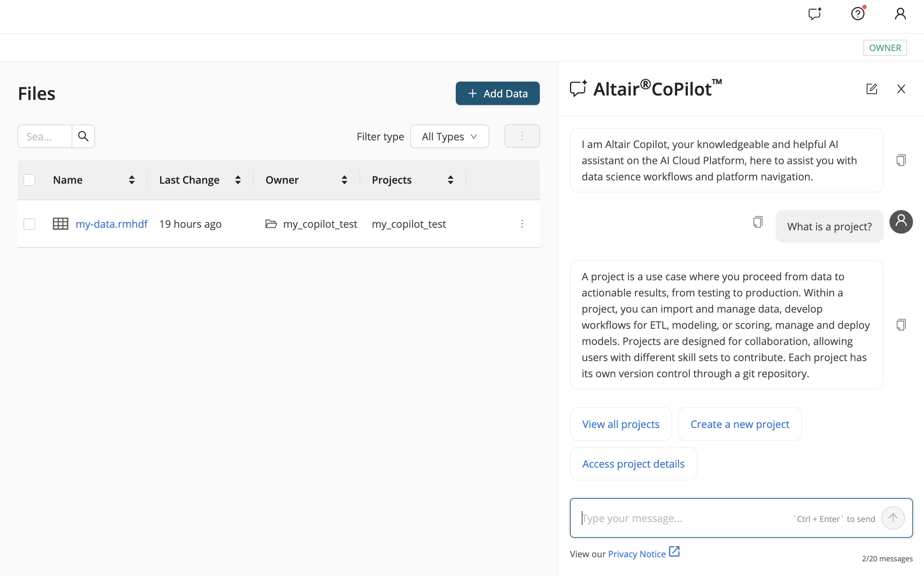The height and width of the screenshot is (576, 924).
Task: Check the checkbox for my-data.rmhdf row
Action: pyautogui.click(x=29, y=224)
